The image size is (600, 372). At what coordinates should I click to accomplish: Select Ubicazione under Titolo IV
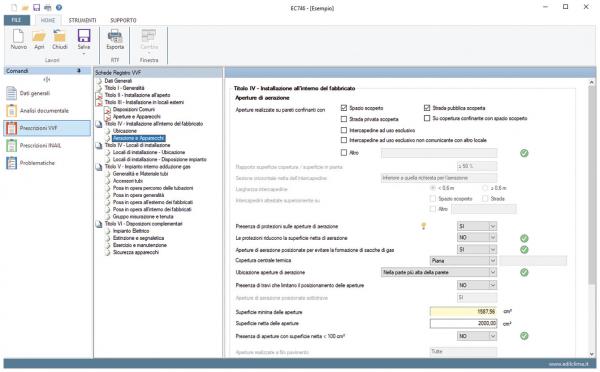125,131
